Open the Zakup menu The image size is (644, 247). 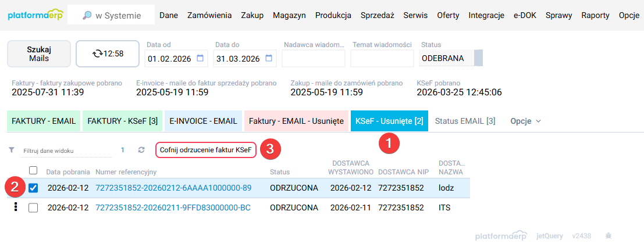coord(252,16)
